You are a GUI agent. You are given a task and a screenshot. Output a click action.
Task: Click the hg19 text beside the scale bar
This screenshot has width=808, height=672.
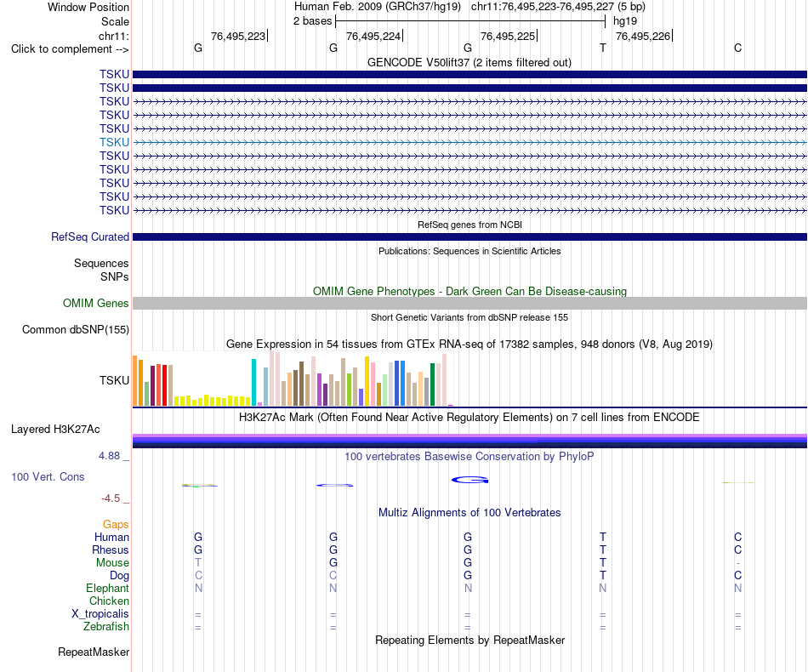point(625,21)
